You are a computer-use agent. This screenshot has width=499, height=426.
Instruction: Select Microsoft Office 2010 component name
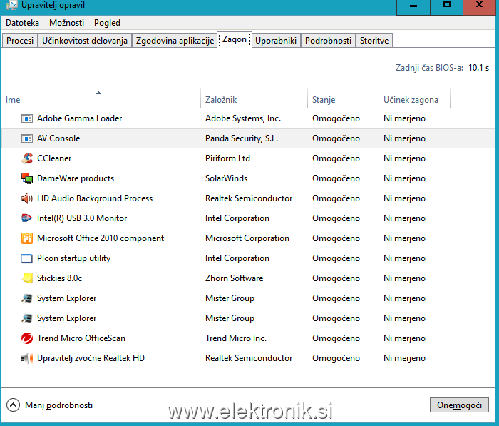click(x=101, y=238)
